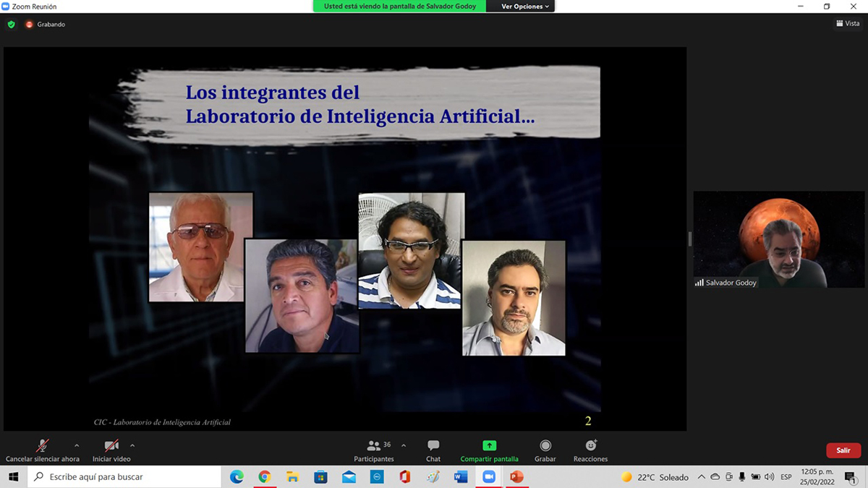Switch to PowerPoint in taskbar
Image resolution: width=868 pixels, height=488 pixels.
(x=516, y=477)
